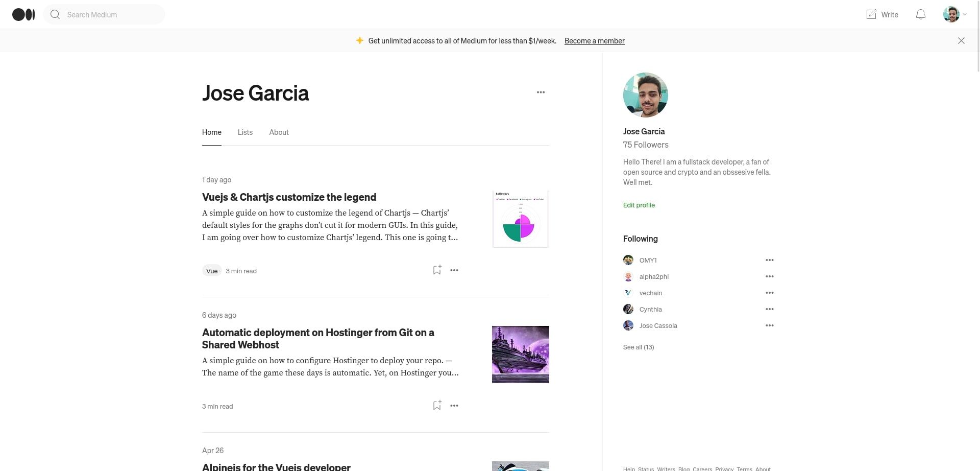Click the vechain avatar in Following
Viewport: 980px width, 471px height.
pos(628,293)
